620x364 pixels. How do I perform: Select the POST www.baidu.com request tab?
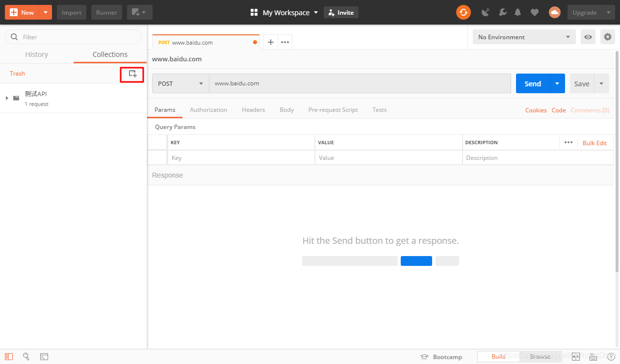point(206,42)
